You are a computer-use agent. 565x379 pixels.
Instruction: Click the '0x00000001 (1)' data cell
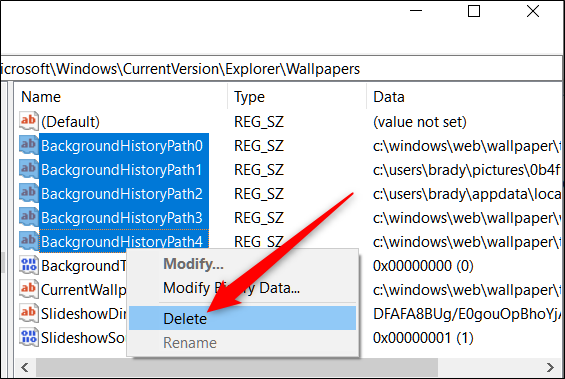(x=423, y=338)
